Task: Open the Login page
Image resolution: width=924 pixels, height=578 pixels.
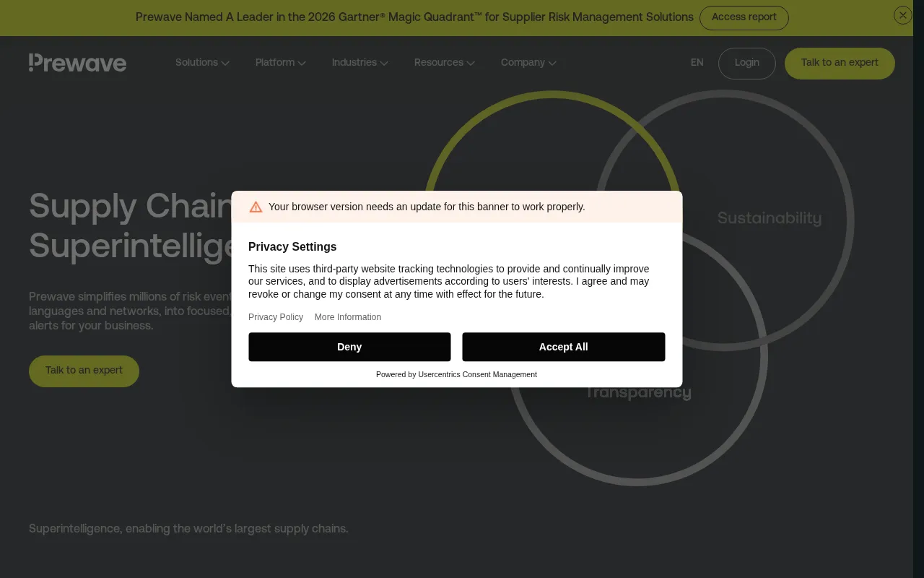Action: [746, 63]
